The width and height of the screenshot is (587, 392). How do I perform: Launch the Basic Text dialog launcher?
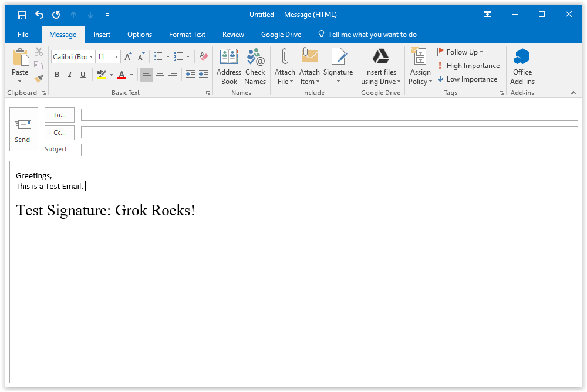pyautogui.click(x=208, y=93)
